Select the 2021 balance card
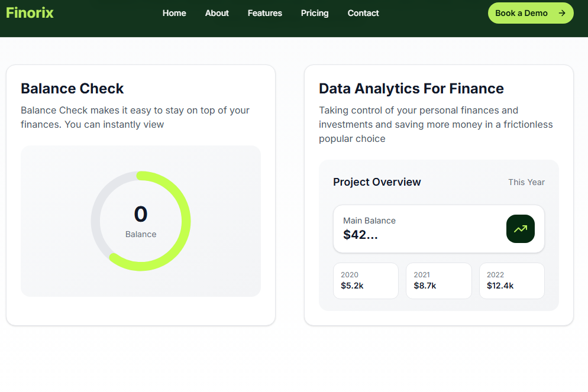 (x=438, y=281)
